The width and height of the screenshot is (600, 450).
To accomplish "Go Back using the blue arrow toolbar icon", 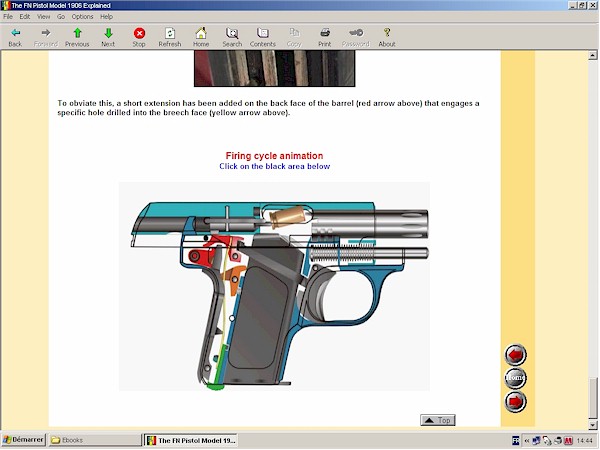I will click(15, 37).
